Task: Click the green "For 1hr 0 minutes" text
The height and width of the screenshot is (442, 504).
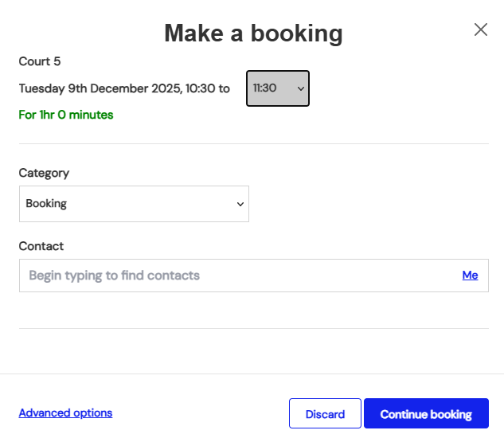Action: [x=66, y=115]
